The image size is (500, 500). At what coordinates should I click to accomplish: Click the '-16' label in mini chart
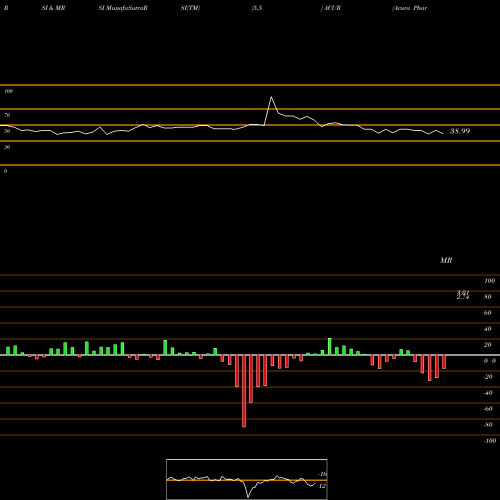click(322, 474)
